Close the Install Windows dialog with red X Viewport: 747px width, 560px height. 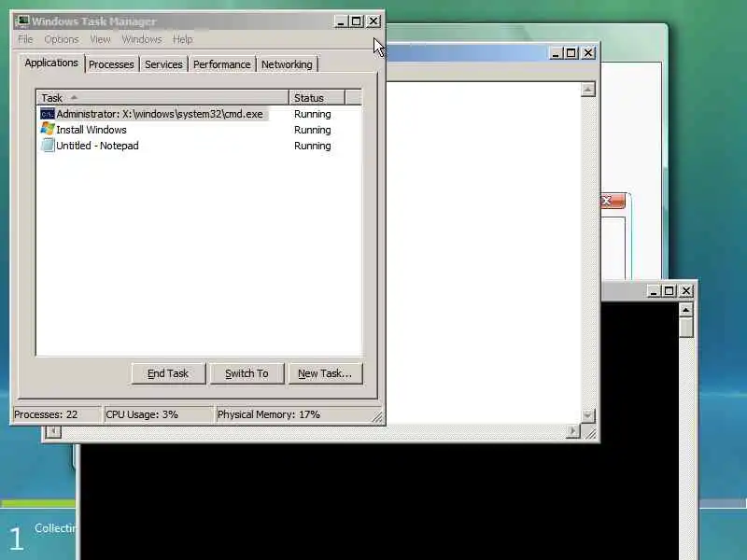click(x=613, y=201)
